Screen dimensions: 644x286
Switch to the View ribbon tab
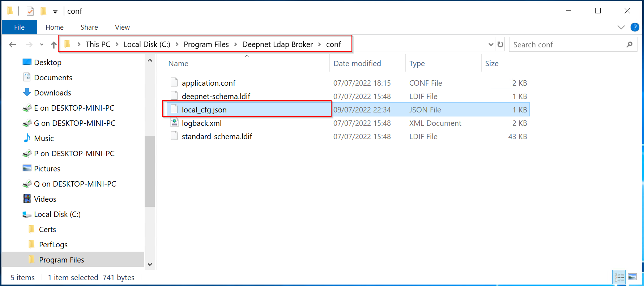122,27
